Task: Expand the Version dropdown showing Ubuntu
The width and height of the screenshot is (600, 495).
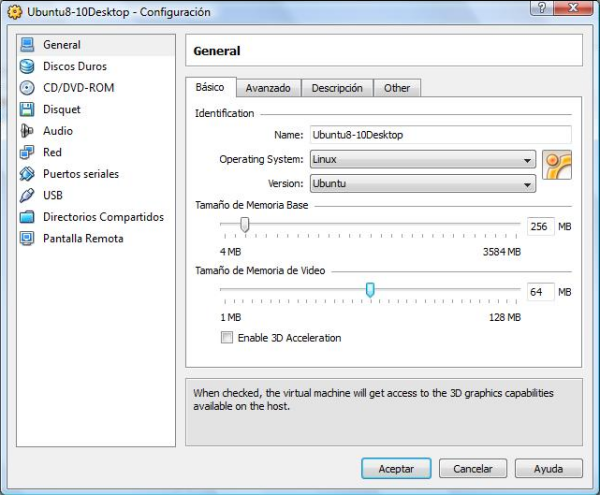Action: point(422,185)
